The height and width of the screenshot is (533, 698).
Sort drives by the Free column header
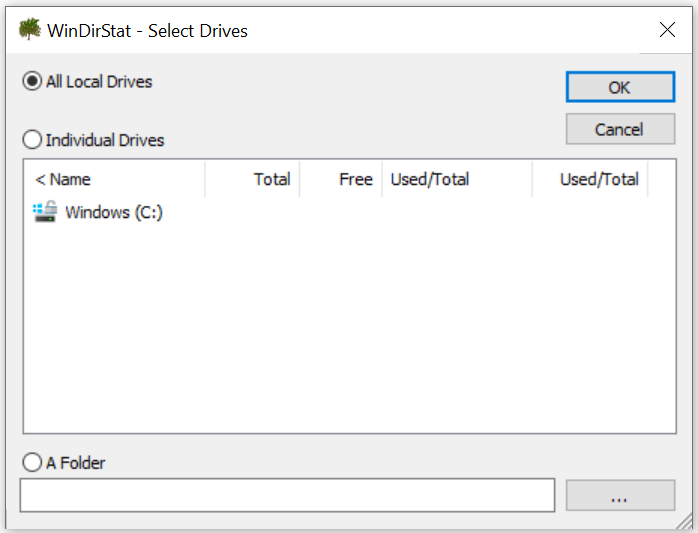tap(341, 179)
